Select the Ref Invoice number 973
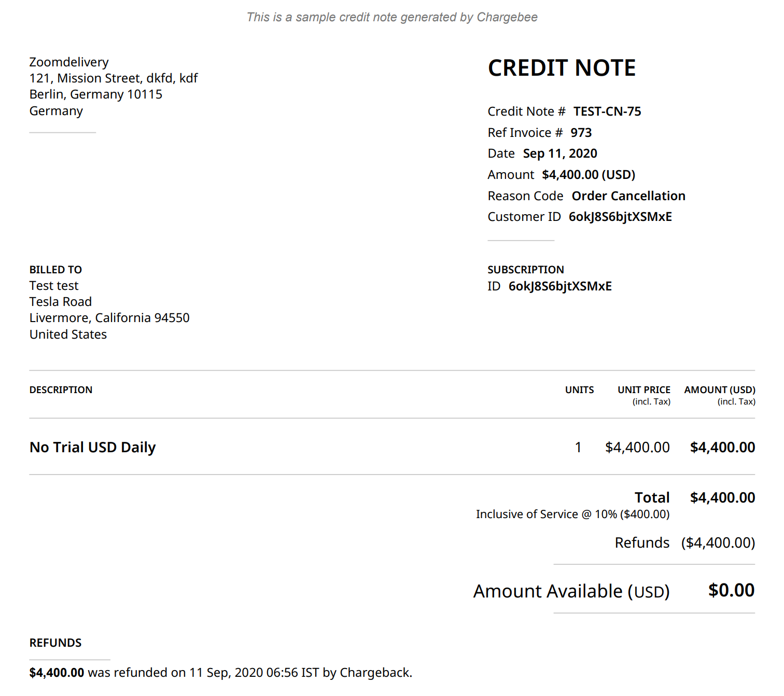 click(581, 133)
